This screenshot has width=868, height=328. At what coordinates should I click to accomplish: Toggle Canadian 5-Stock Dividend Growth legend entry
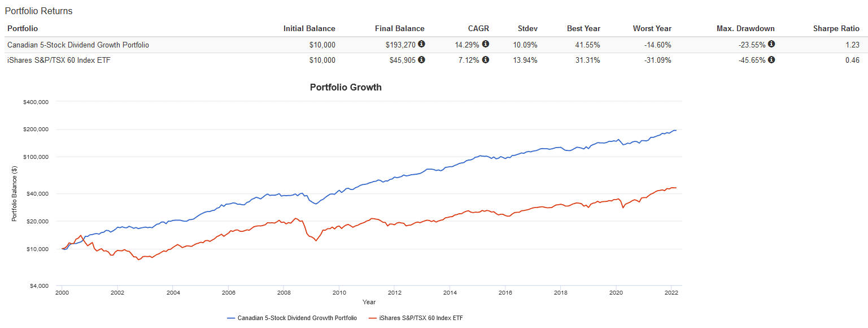coord(297,318)
